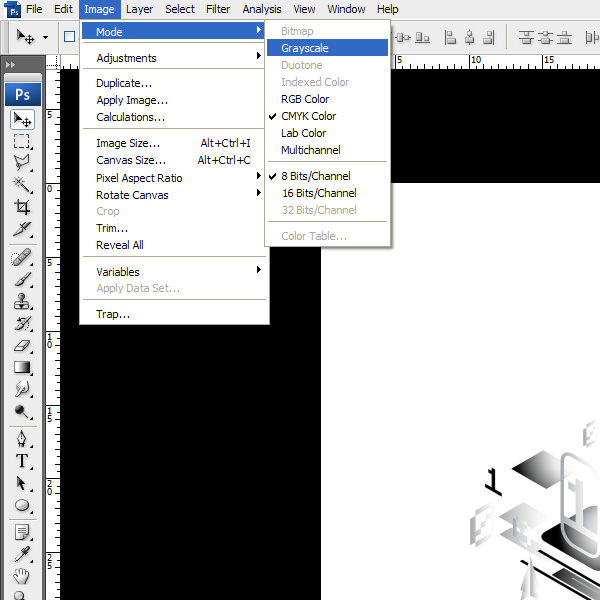Enable 16 Bits/Channel depth option
600x600 pixels.
[x=319, y=193]
